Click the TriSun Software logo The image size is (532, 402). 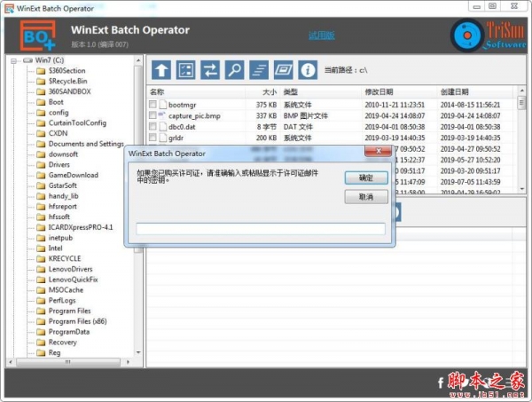(489, 35)
